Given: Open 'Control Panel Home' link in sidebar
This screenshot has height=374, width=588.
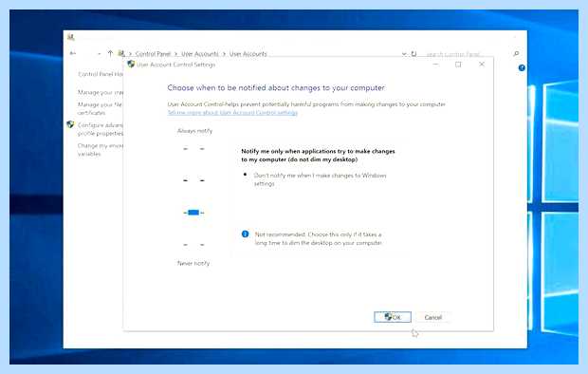Looking at the screenshot, I should tap(101, 74).
